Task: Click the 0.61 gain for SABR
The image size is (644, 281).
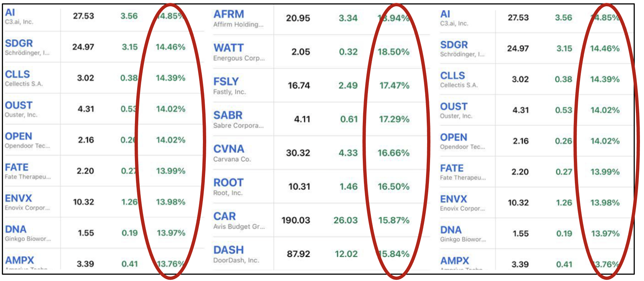Action: 349,119
